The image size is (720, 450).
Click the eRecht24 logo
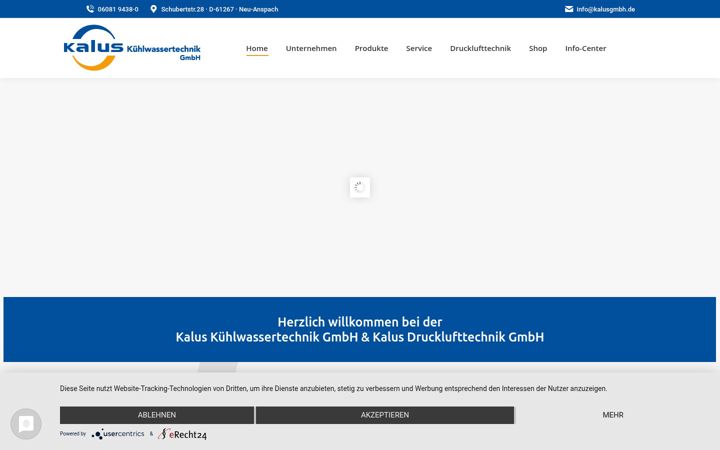[182, 434]
